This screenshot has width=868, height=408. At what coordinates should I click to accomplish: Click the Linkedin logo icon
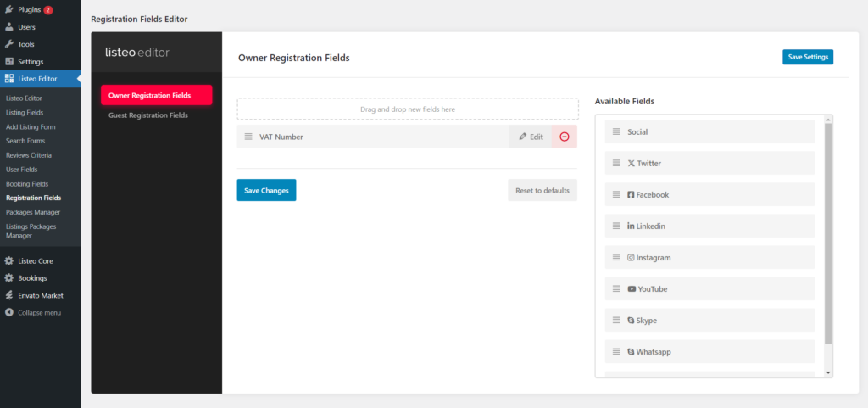[631, 226]
